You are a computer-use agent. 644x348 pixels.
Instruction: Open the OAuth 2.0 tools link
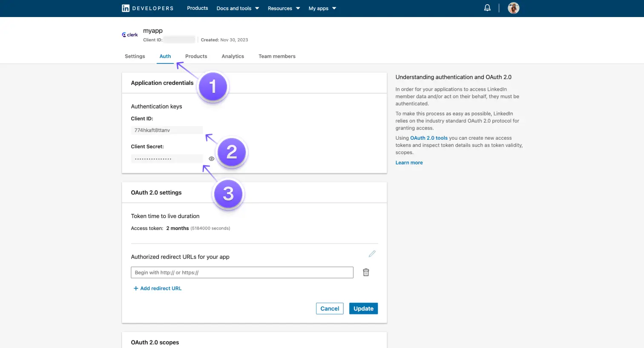[429, 138]
